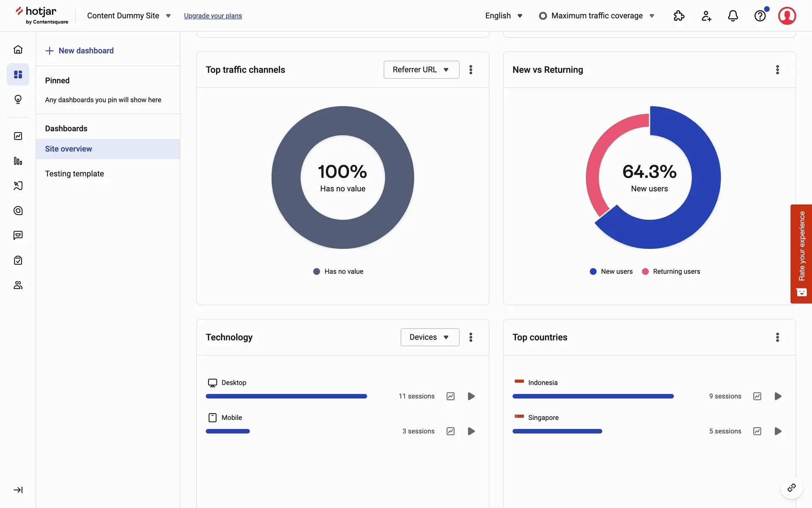
Task: Click the invite user icon
Action: [x=706, y=16]
